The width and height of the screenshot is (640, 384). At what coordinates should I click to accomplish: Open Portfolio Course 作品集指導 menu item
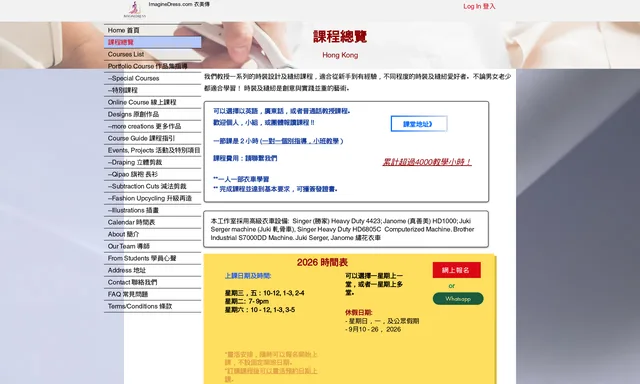(152, 66)
